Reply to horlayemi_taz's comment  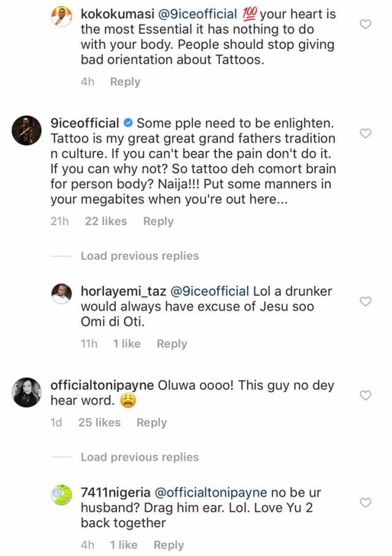coord(171,344)
